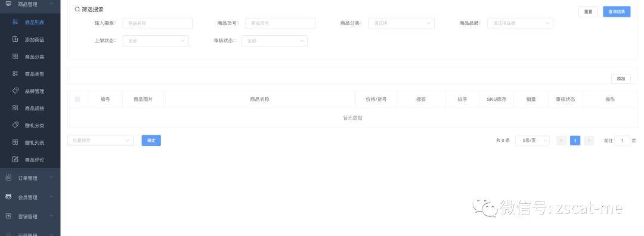This screenshot has height=236, width=644.
Task: Click the 价格/货号 column header
Action: pyautogui.click(x=376, y=100)
